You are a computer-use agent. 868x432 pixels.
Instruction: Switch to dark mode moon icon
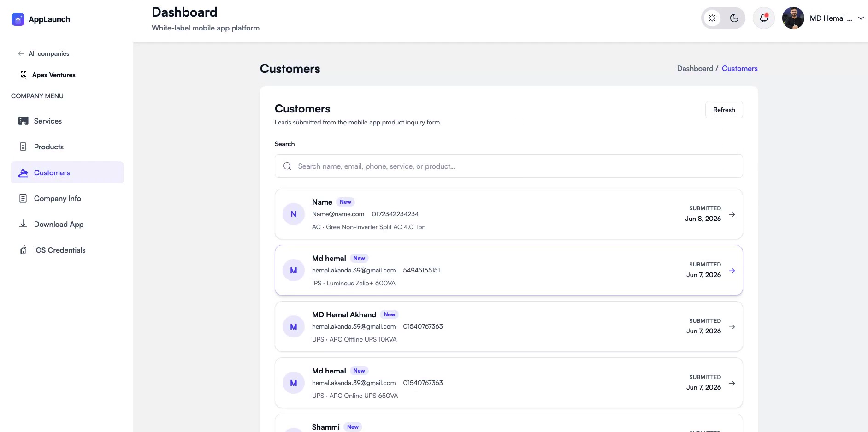[x=734, y=18]
